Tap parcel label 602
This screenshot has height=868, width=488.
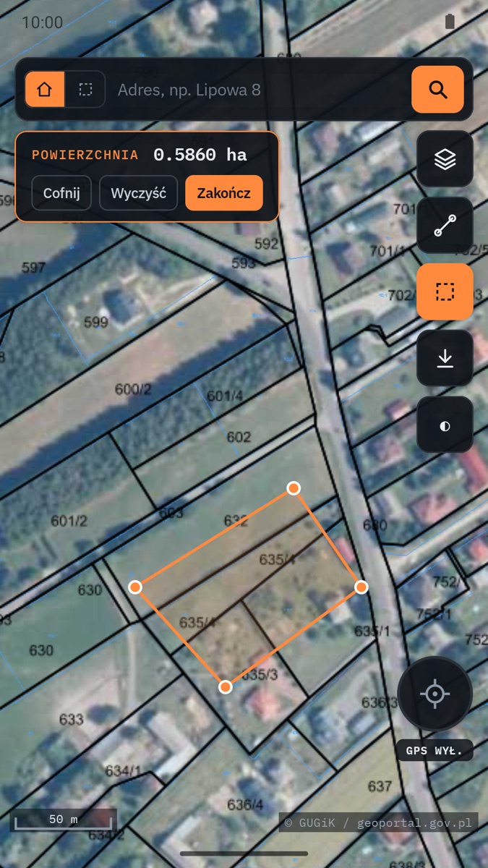click(239, 437)
